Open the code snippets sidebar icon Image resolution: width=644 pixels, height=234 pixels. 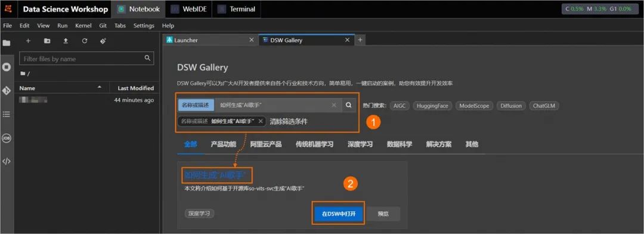click(7, 161)
